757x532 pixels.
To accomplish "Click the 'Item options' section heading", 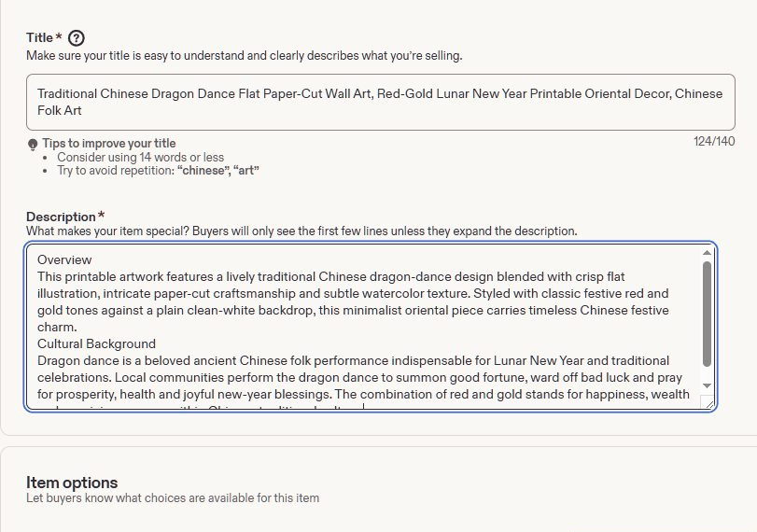I will tap(72, 483).
